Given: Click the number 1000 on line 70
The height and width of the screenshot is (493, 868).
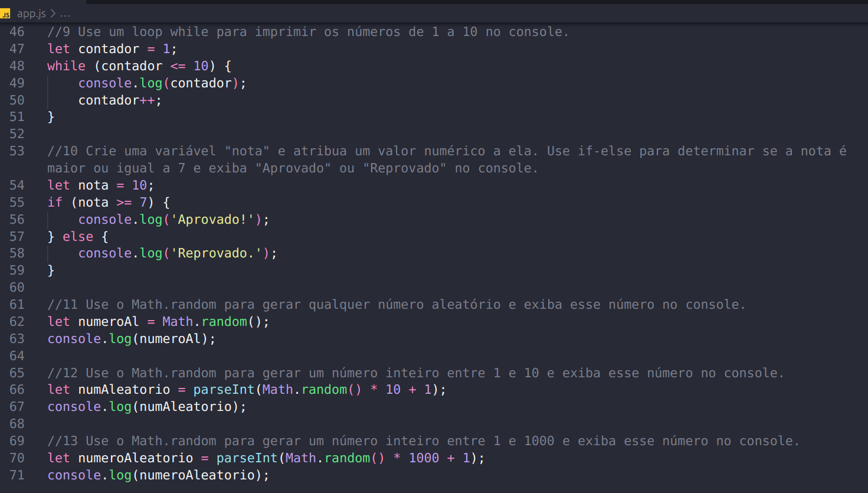Looking at the screenshot, I should click(x=424, y=458).
